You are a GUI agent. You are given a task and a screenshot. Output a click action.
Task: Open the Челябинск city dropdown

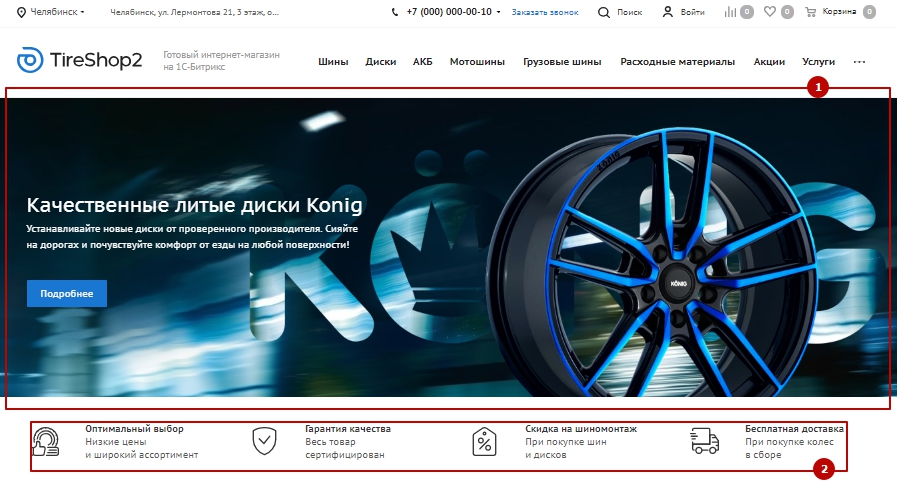tap(57, 12)
